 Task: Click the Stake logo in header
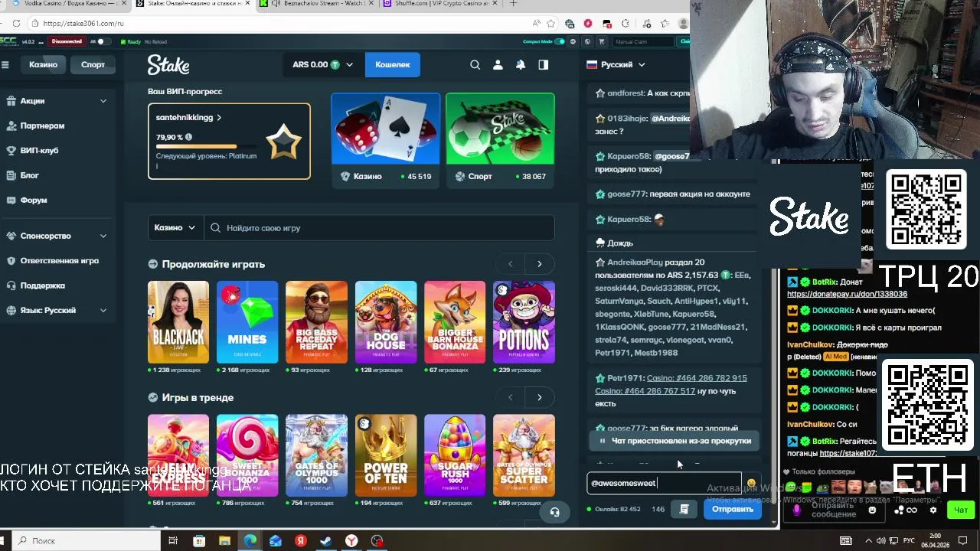(x=168, y=65)
